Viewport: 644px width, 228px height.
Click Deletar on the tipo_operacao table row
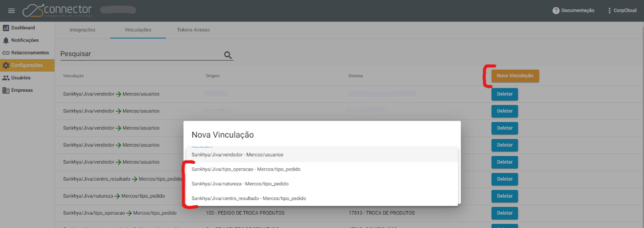504,213
